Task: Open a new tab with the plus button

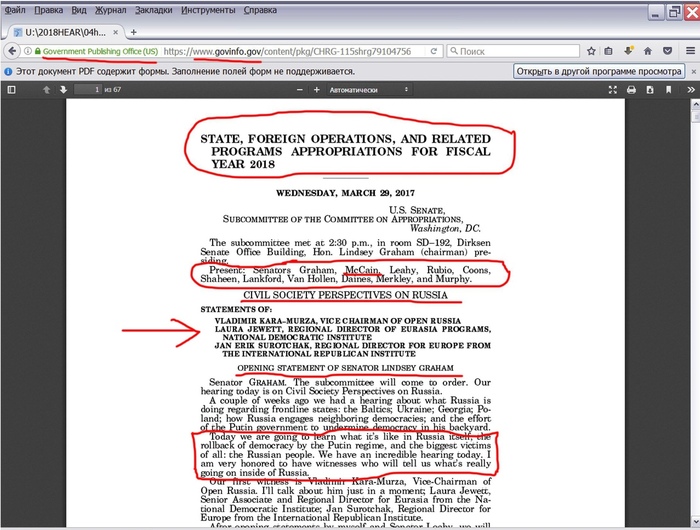Action: coord(133,32)
